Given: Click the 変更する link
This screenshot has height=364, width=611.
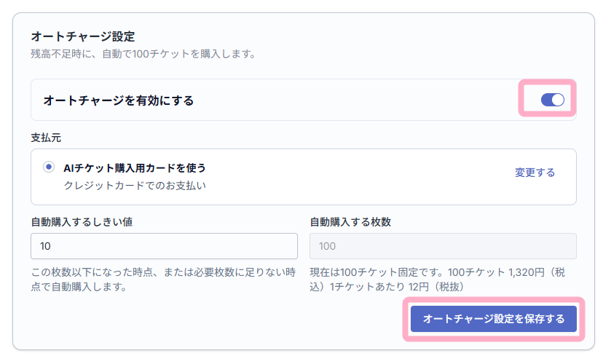Looking at the screenshot, I should pyautogui.click(x=535, y=173).
